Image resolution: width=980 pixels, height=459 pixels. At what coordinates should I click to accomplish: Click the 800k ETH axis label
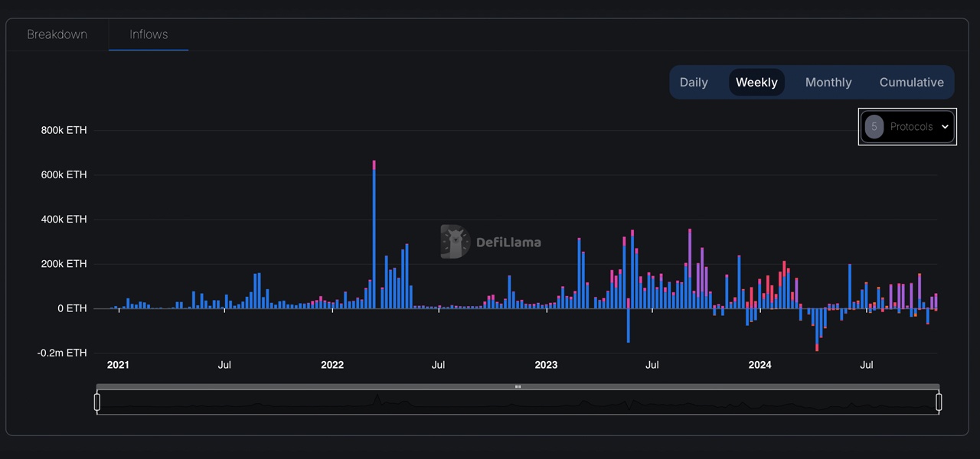point(64,129)
